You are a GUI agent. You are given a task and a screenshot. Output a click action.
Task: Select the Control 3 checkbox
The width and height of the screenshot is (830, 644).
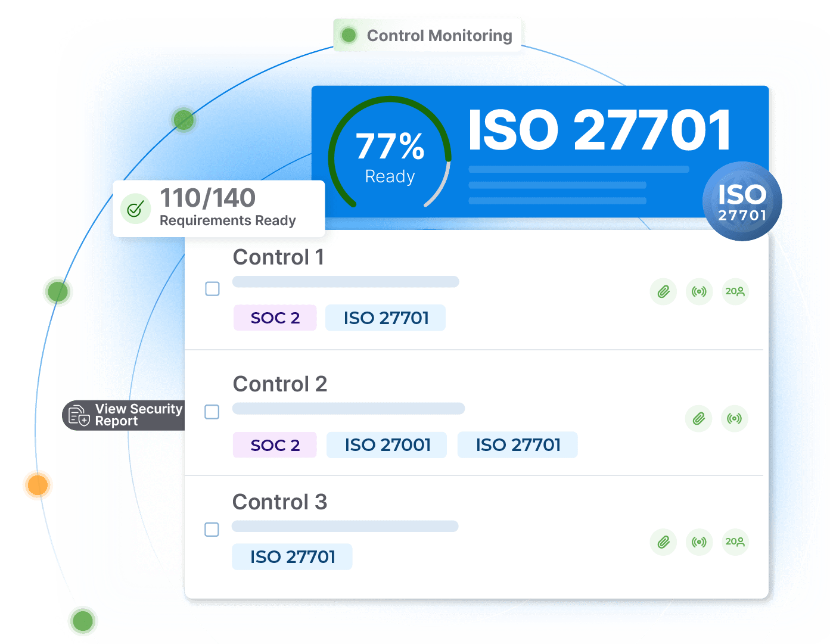point(212,530)
